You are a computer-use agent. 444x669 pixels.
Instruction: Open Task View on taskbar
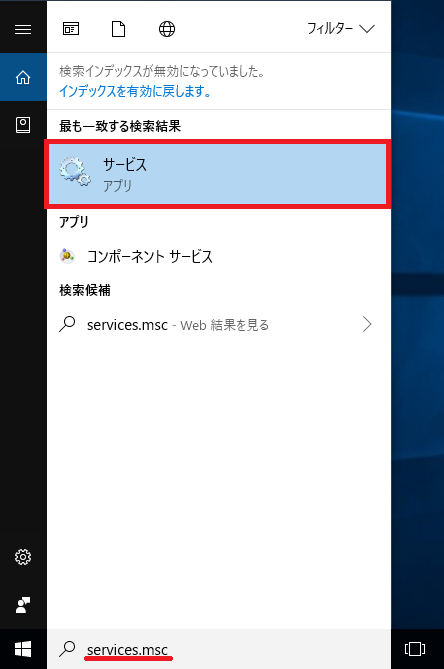[x=415, y=649]
